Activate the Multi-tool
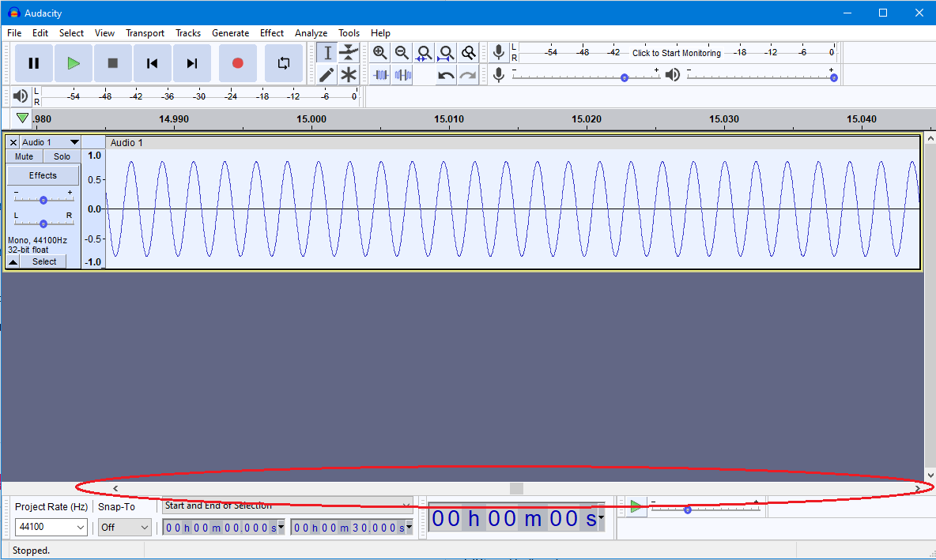The image size is (936, 560). tap(349, 74)
